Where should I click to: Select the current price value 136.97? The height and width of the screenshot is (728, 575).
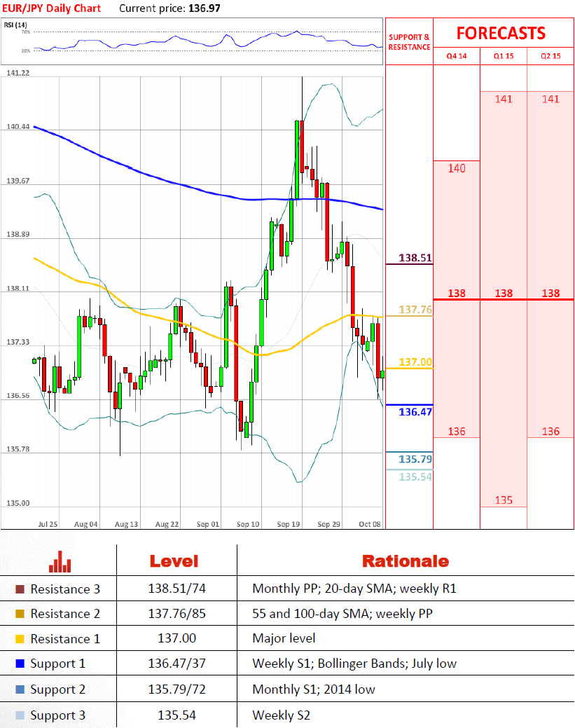coord(205,8)
